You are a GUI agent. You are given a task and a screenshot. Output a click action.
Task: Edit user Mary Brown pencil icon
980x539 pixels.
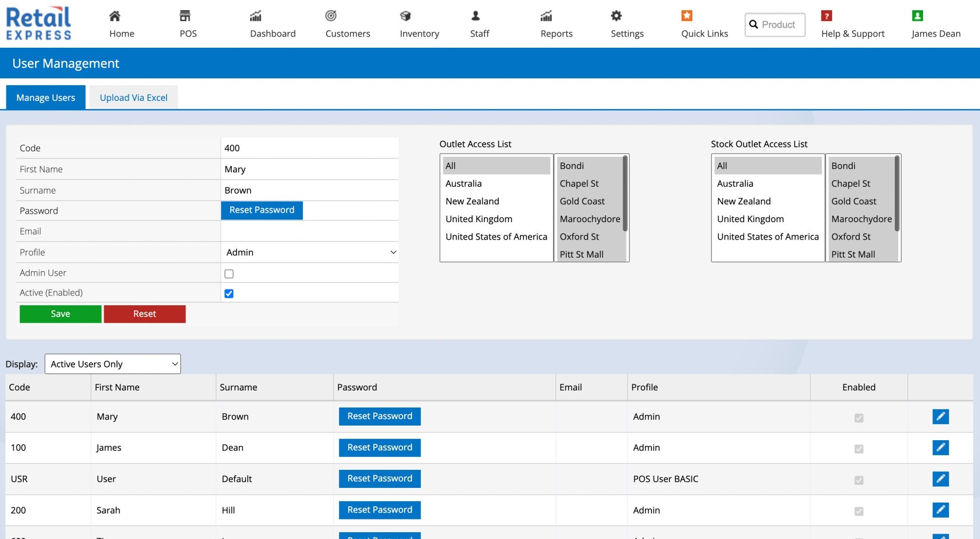941,416
